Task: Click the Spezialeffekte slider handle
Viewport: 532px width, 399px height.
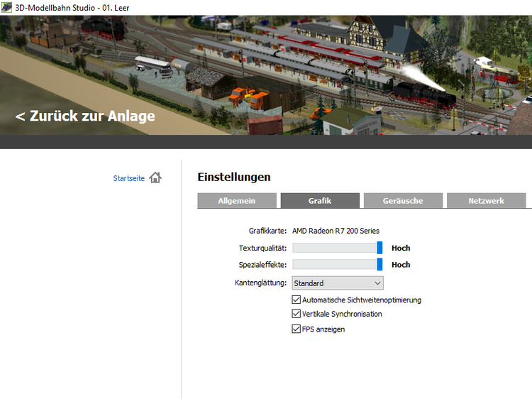Action: click(x=379, y=265)
